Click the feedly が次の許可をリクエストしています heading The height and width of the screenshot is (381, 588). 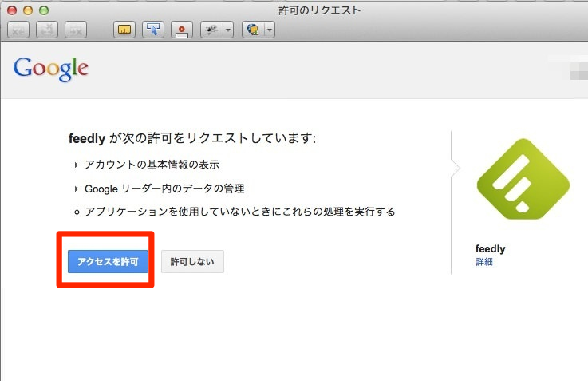192,138
